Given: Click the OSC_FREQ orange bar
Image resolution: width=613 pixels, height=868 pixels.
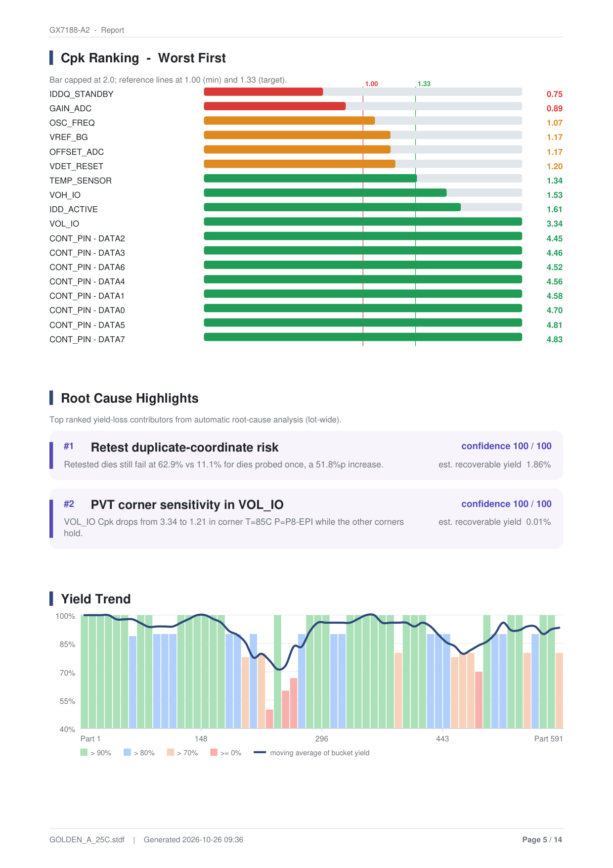Looking at the screenshot, I should [x=289, y=120].
